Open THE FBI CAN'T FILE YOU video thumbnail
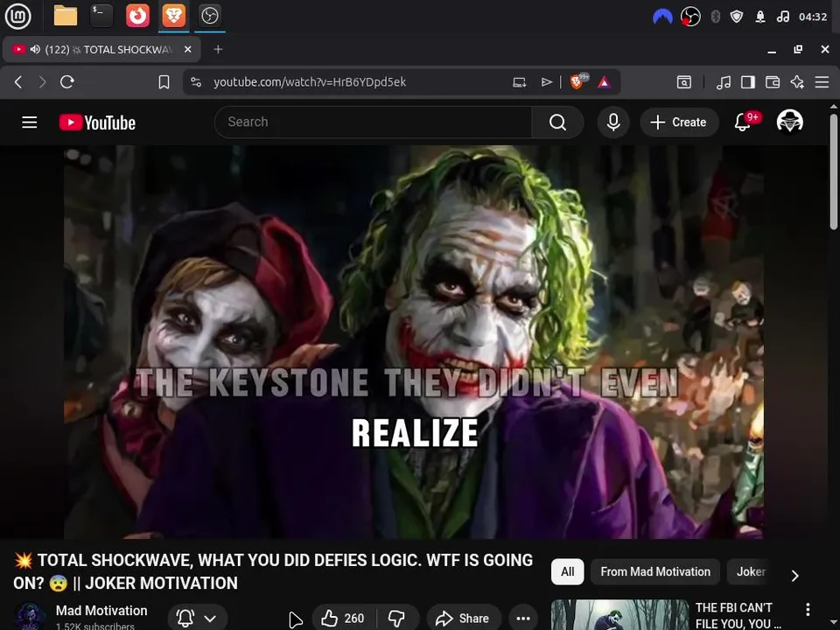Viewport: 840px width, 630px height. tap(619, 615)
